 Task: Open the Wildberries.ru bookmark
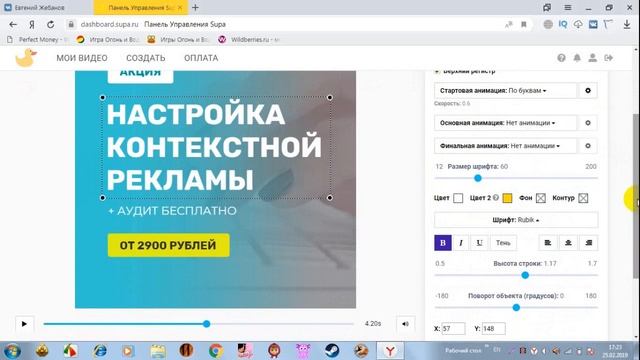249,40
